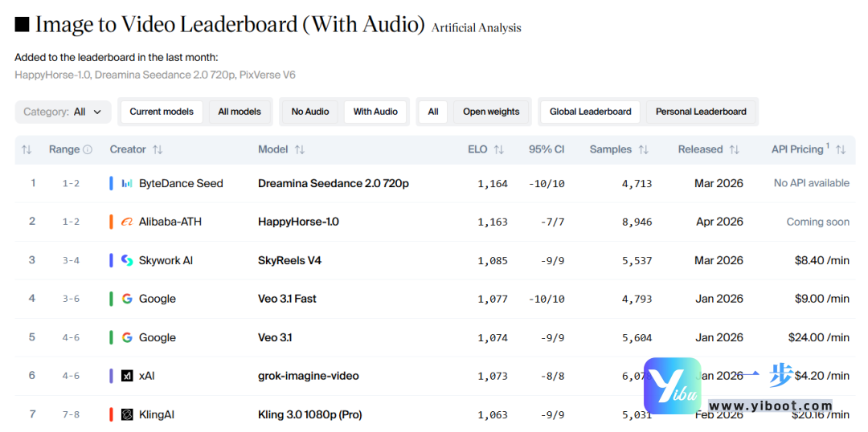Click the ByteDance Seed creator logo icon

(127, 184)
